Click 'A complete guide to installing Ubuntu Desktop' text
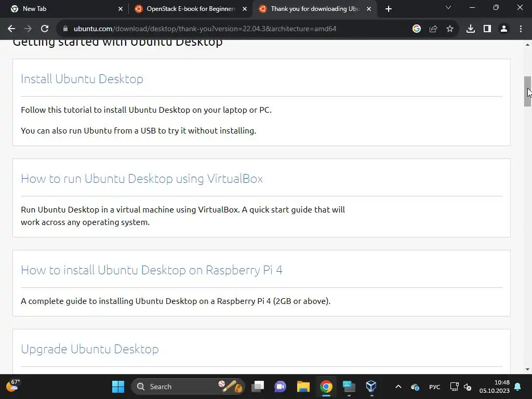Viewport: 532px width, 399px height. point(176,301)
